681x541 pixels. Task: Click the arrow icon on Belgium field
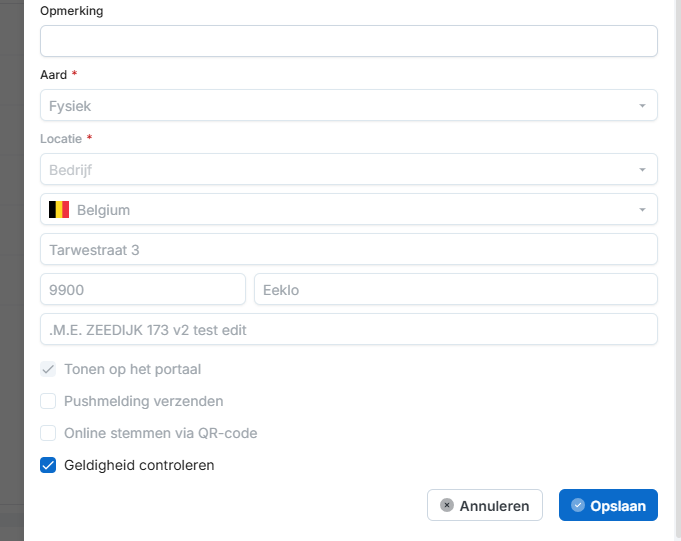pos(642,210)
